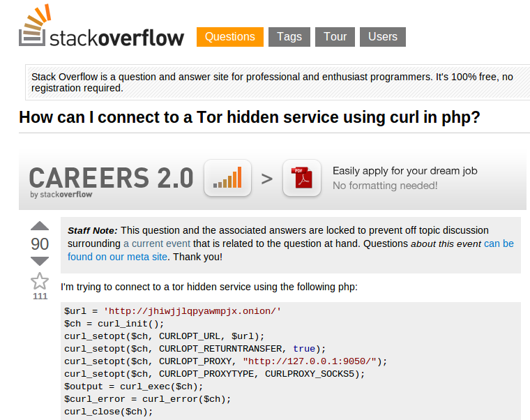Click the 'Staff Note:' label
The width and height of the screenshot is (530, 420).
[x=93, y=231]
